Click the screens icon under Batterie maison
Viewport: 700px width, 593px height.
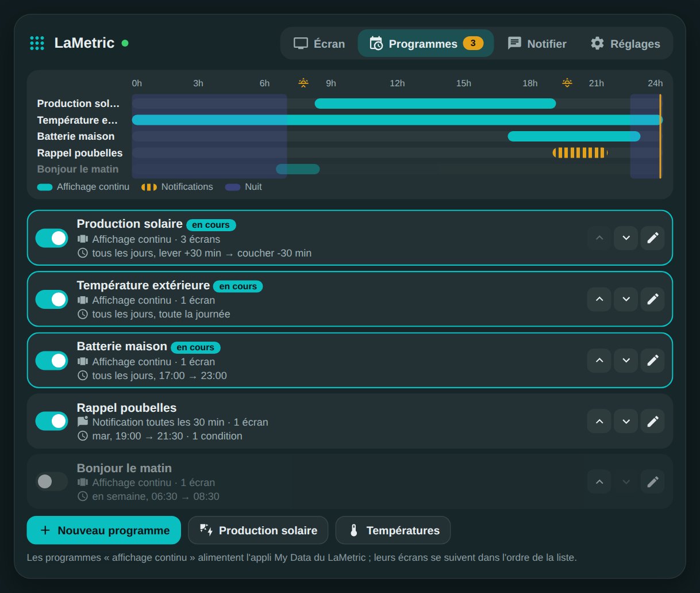click(x=83, y=362)
